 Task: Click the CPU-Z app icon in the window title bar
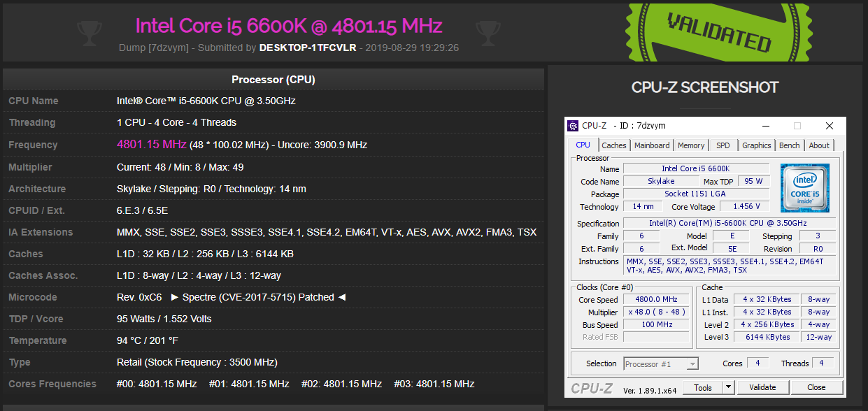[573, 126]
